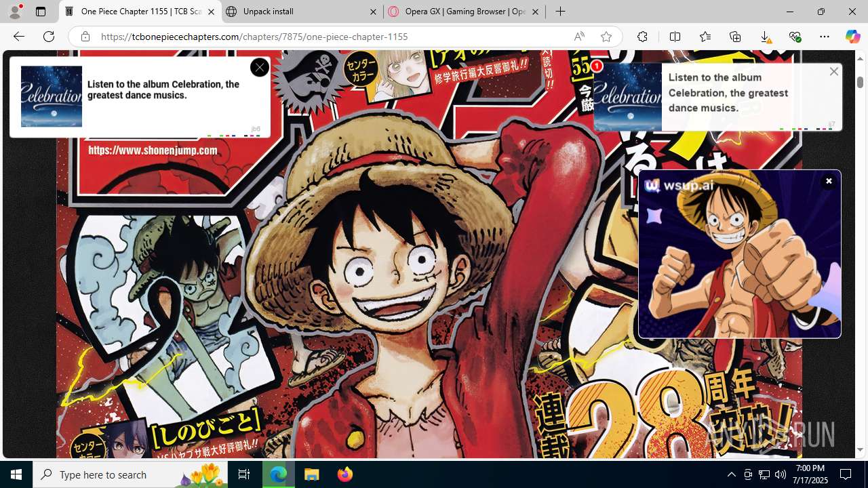This screenshot has height=488, width=868.
Task: Click the taskbar search box
Action: (x=130, y=474)
